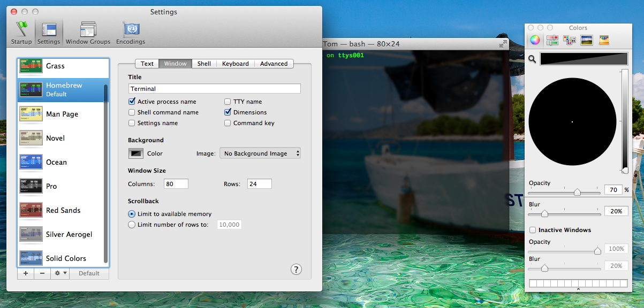Enable Command key checkbox
The width and height of the screenshot is (644, 308).
point(228,123)
